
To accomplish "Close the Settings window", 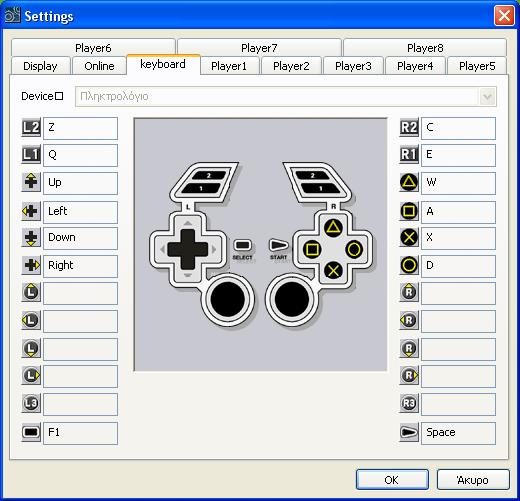I will point(504,15).
